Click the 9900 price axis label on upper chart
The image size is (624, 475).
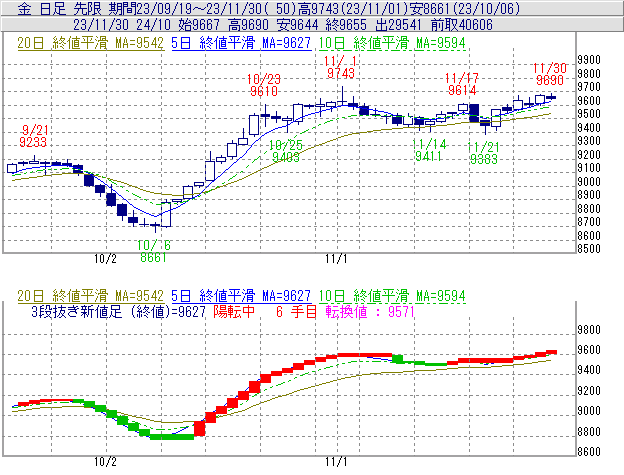pyautogui.click(x=589, y=60)
